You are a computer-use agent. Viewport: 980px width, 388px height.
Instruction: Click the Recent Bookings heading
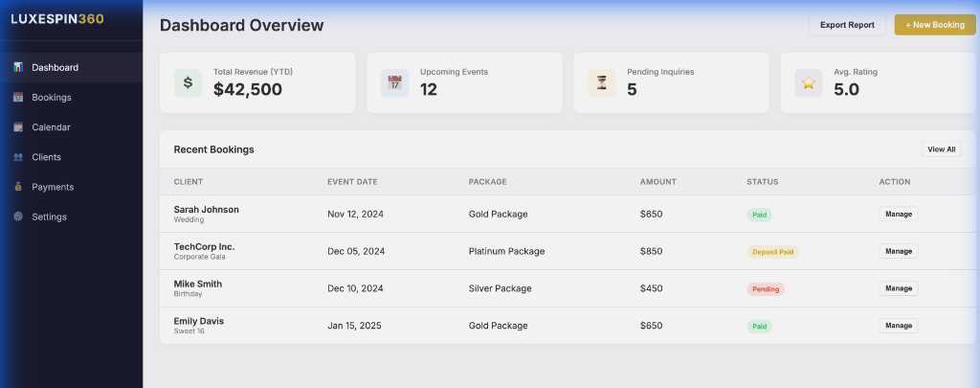pyautogui.click(x=213, y=149)
